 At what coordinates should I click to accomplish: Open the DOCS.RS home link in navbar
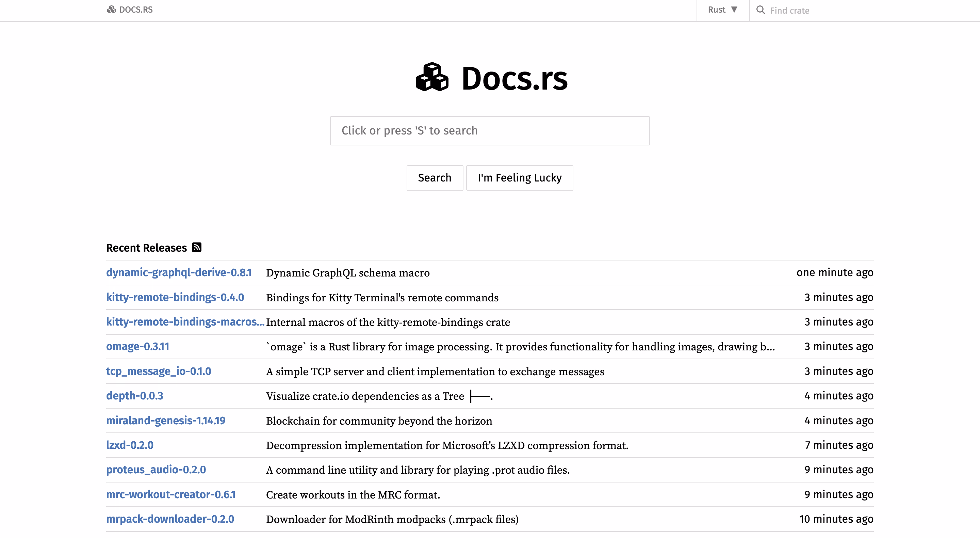click(130, 10)
